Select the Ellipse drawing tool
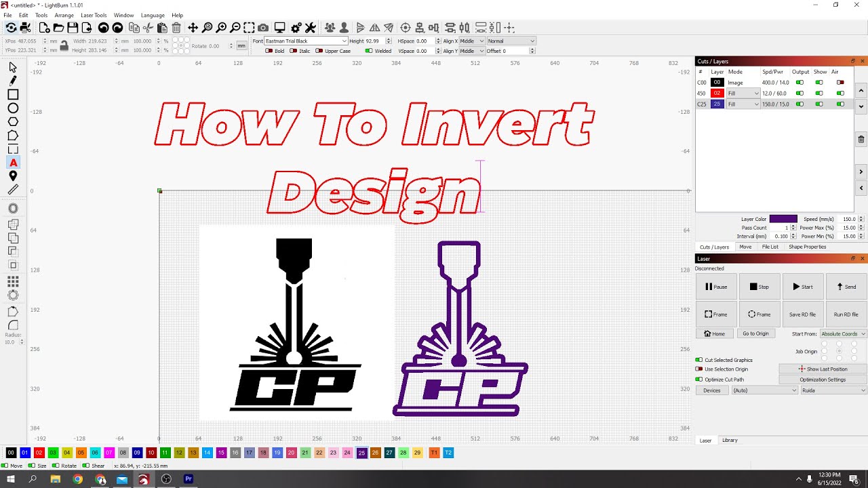 (13, 108)
